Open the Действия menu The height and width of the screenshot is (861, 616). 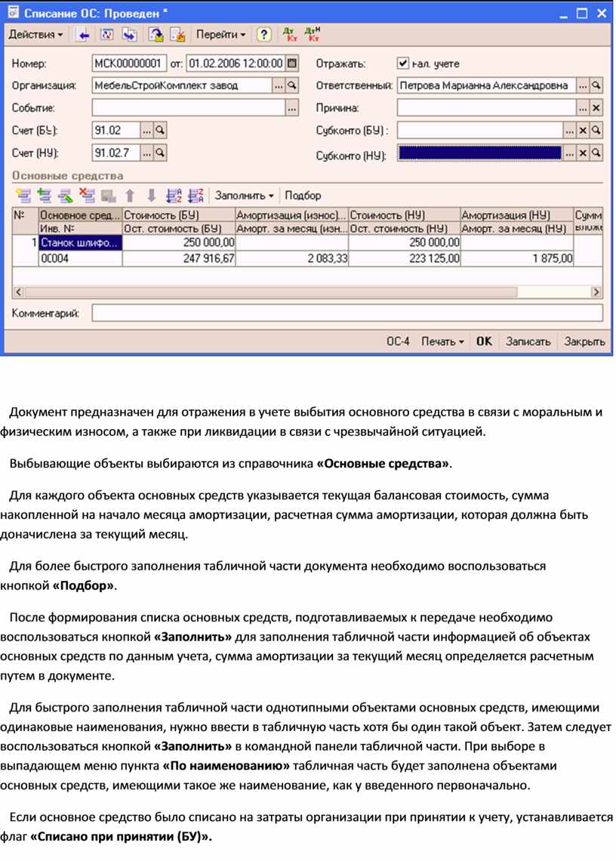(x=35, y=35)
